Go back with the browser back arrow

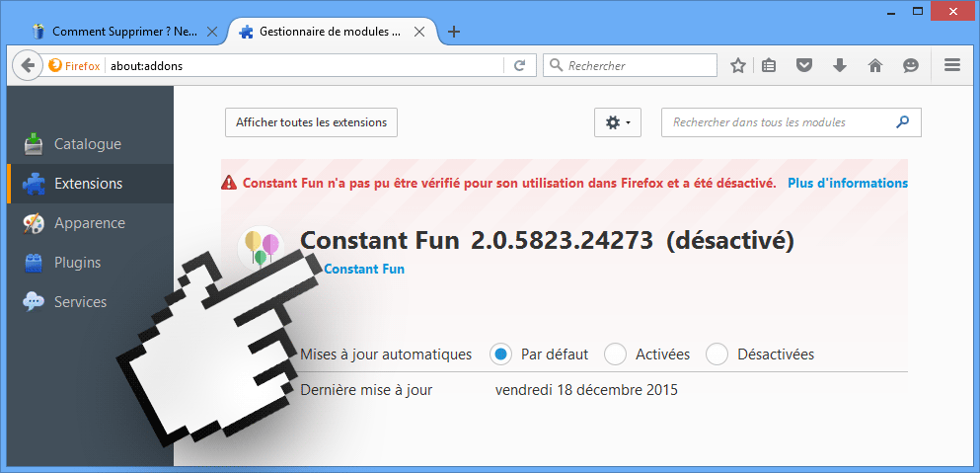pyautogui.click(x=27, y=66)
